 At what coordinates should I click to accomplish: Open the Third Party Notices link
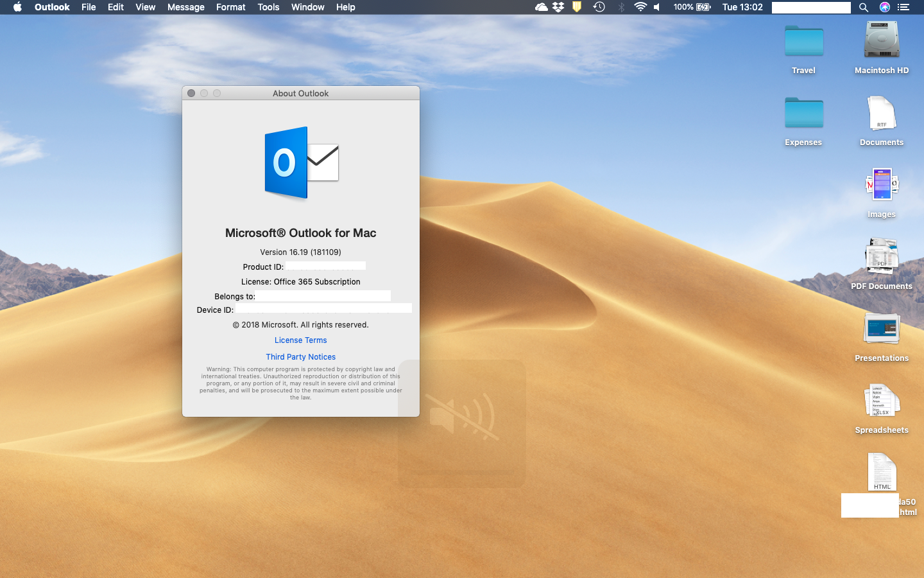301,357
